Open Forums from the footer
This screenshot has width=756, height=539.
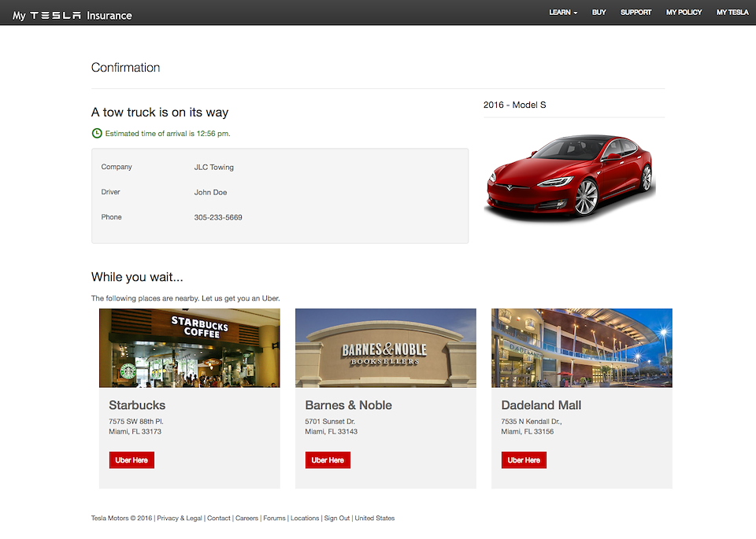click(x=274, y=519)
